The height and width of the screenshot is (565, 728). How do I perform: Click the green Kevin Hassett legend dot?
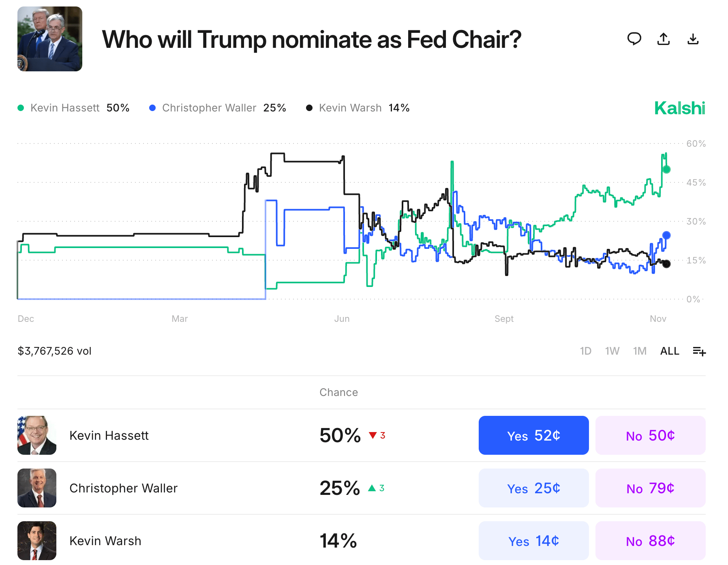[x=21, y=108]
